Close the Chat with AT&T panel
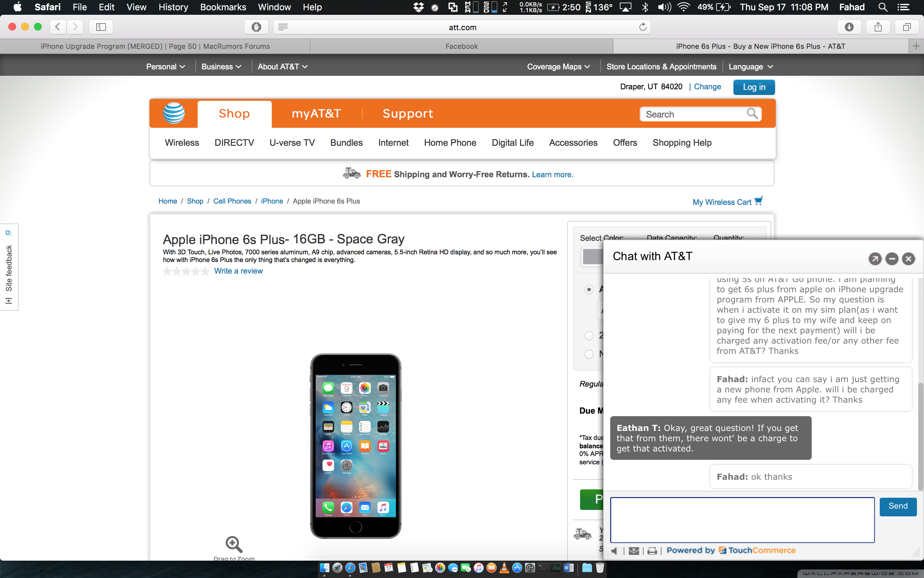This screenshot has height=578, width=924. click(x=909, y=259)
